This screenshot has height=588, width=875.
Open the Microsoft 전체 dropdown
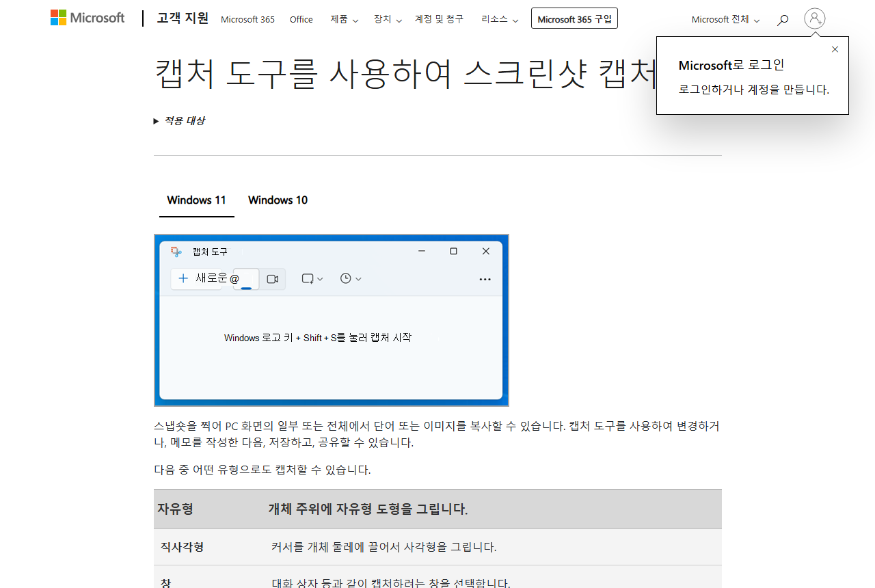tap(726, 19)
